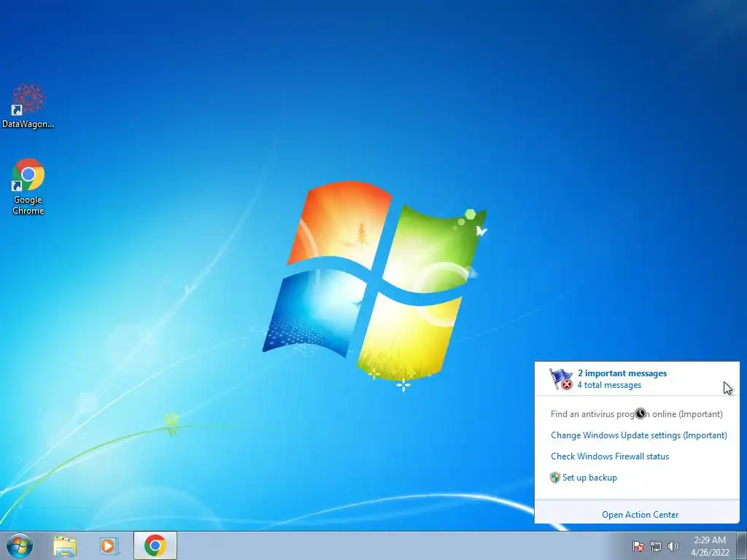This screenshot has height=560, width=747.
Task: Click the flag icon in Action Center popup
Action: (561, 379)
